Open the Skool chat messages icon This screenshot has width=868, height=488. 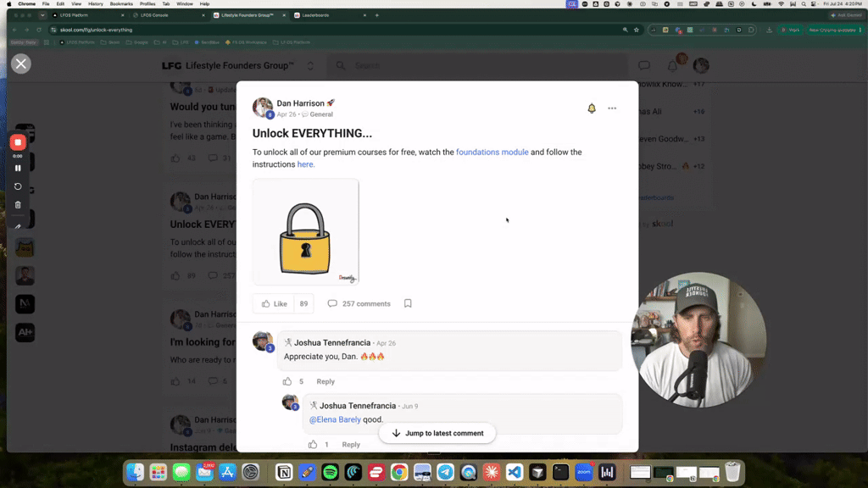coord(644,66)
